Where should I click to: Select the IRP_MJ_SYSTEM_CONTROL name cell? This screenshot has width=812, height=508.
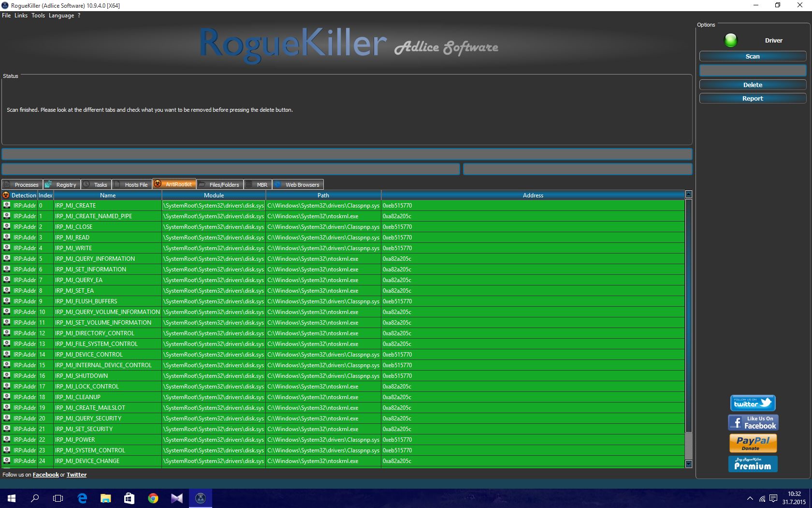pos(107,450)
